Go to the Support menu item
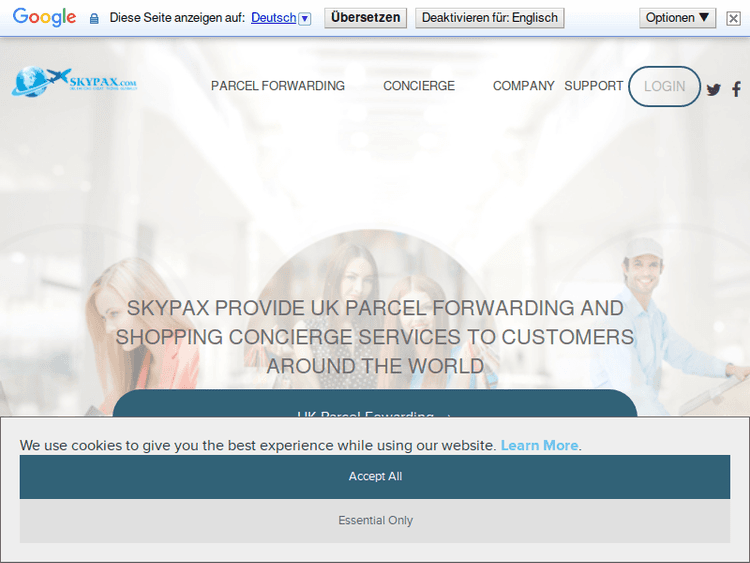Viewport: 750px width, 563px height. click(x=593, y=86)
